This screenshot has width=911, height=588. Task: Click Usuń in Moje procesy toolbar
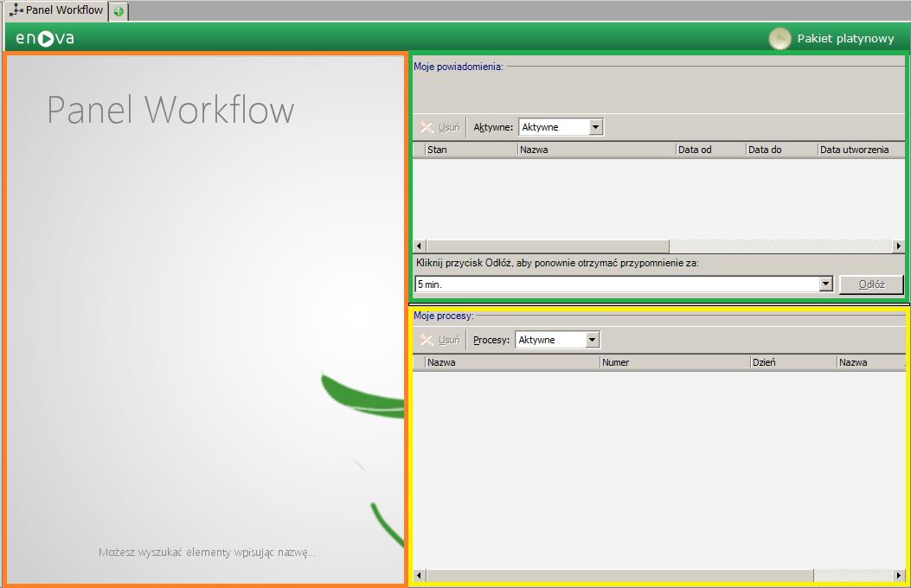449,340
